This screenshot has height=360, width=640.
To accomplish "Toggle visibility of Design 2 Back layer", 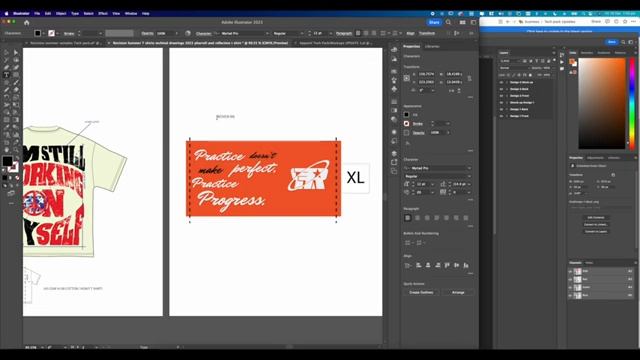I will 501,89.
